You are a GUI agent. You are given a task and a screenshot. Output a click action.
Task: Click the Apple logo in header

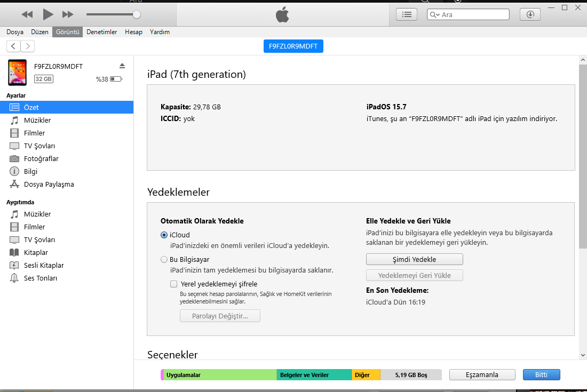pos(283,14)
